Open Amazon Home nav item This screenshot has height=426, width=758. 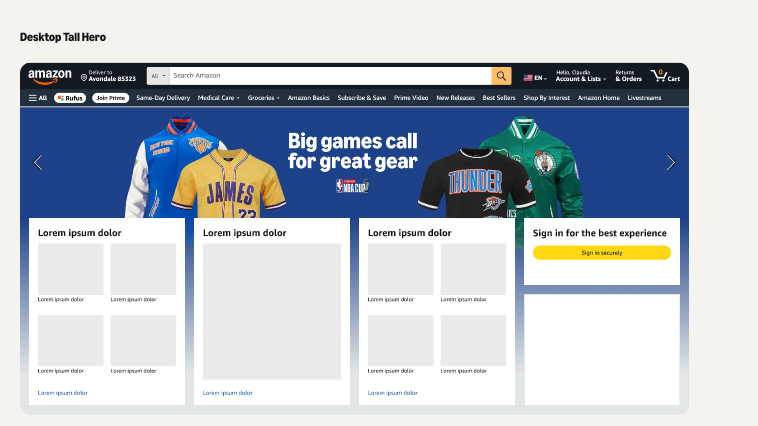click(598, 98)
